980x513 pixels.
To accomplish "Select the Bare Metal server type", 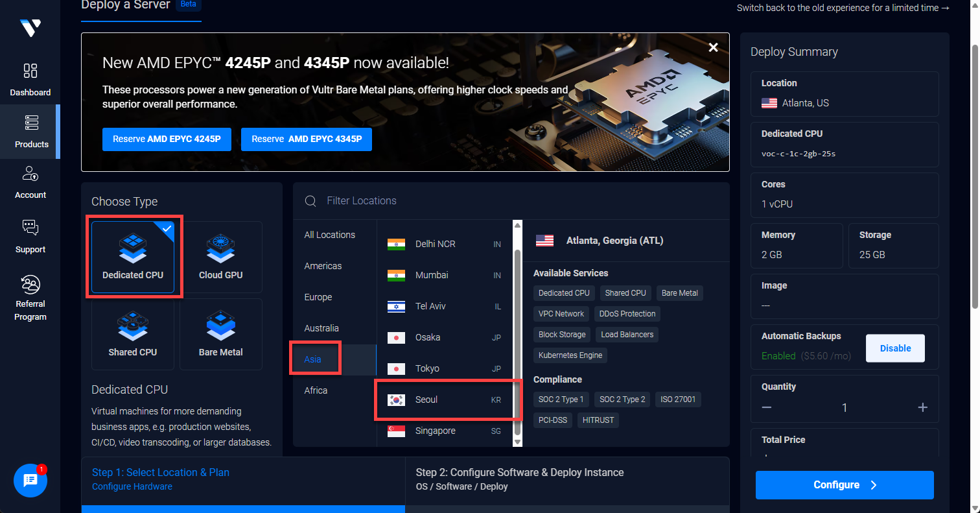I will pyautogui.click(x=221, y=334).
